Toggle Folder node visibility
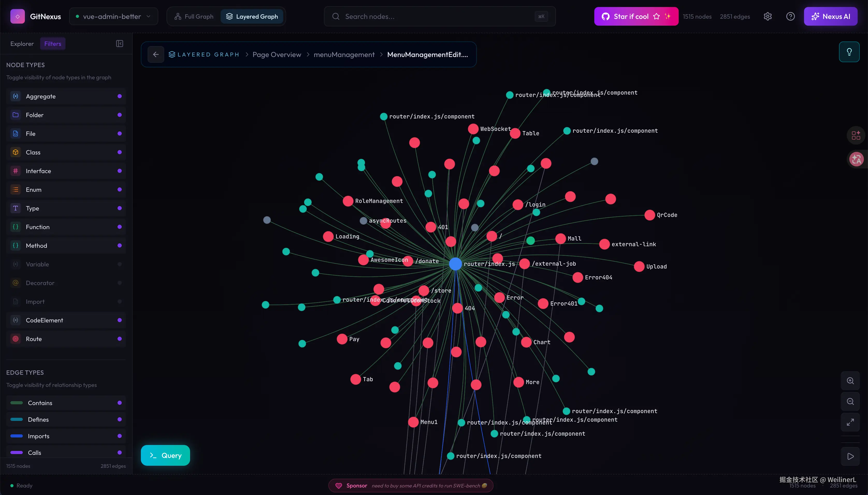868x495 pixels. coord(120,115)
